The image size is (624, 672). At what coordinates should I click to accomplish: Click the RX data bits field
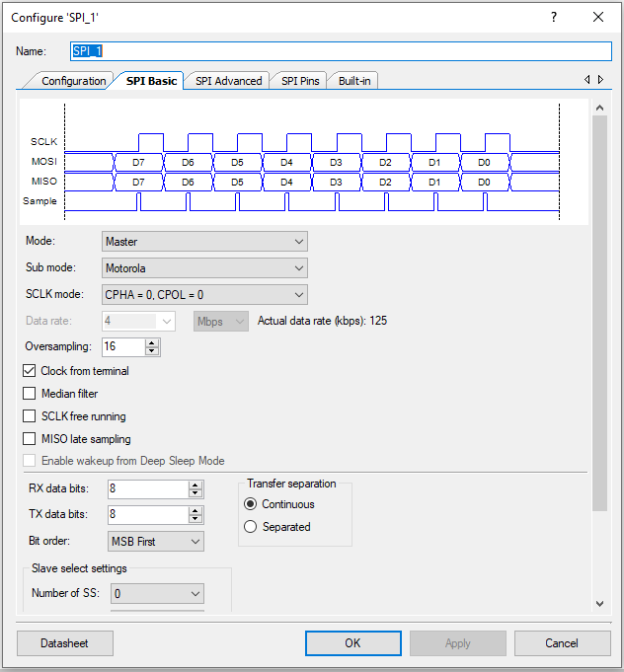click(148, 489)
